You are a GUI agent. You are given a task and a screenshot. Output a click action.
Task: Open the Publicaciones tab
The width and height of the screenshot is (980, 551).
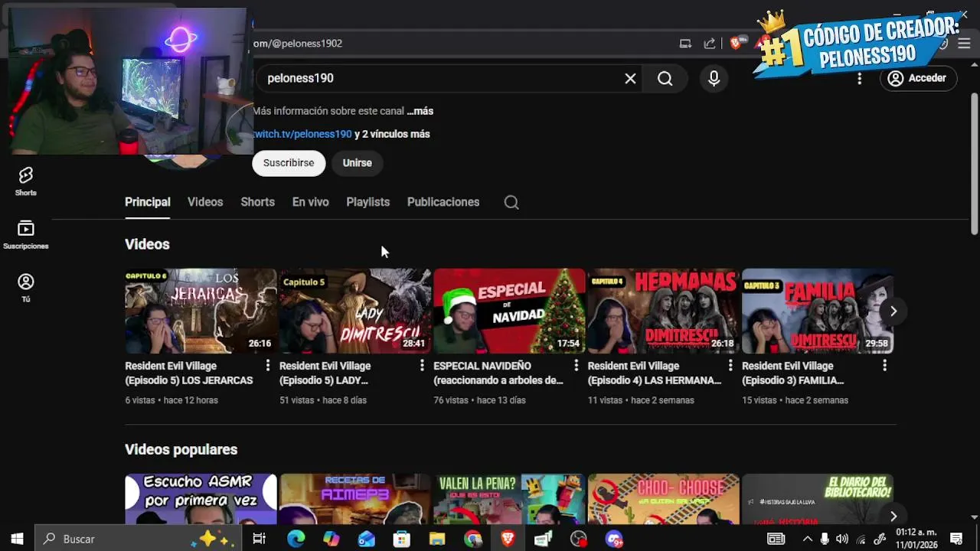pos(443,202)
